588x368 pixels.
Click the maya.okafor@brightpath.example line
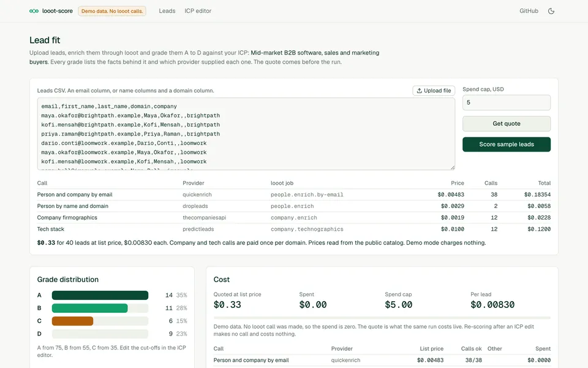coord(130,115)
